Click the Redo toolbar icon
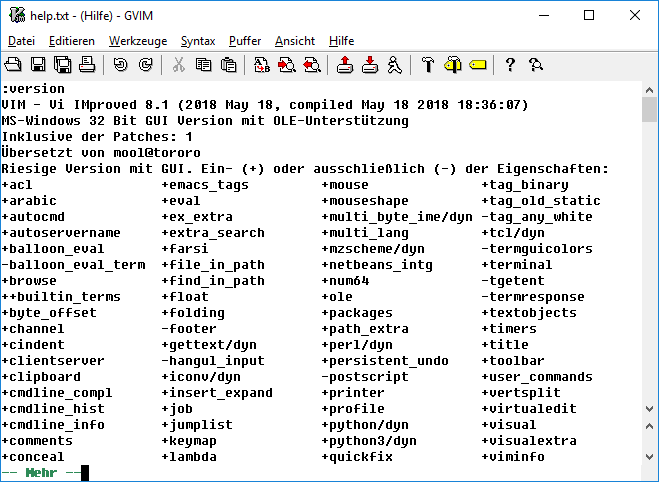 click(145, 65)
